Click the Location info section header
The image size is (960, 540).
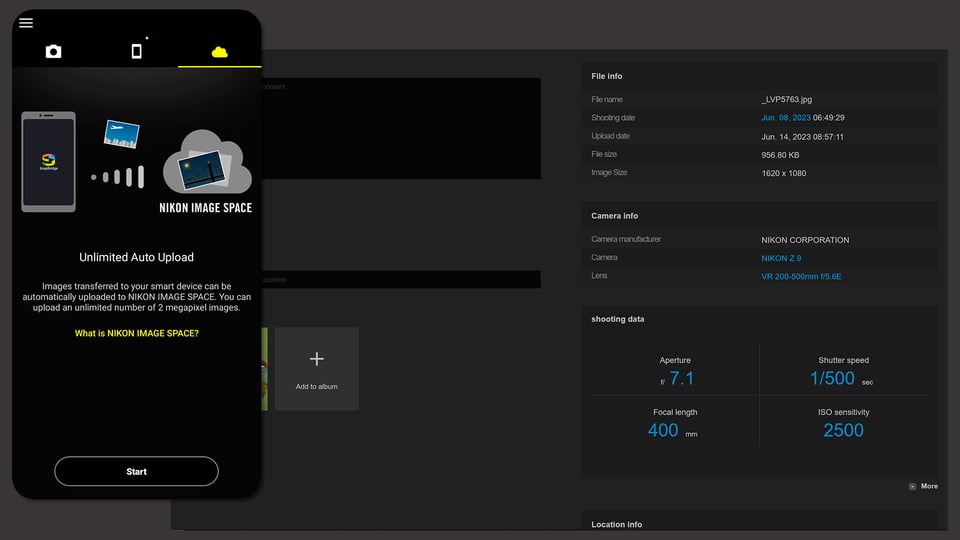(617, 524)
